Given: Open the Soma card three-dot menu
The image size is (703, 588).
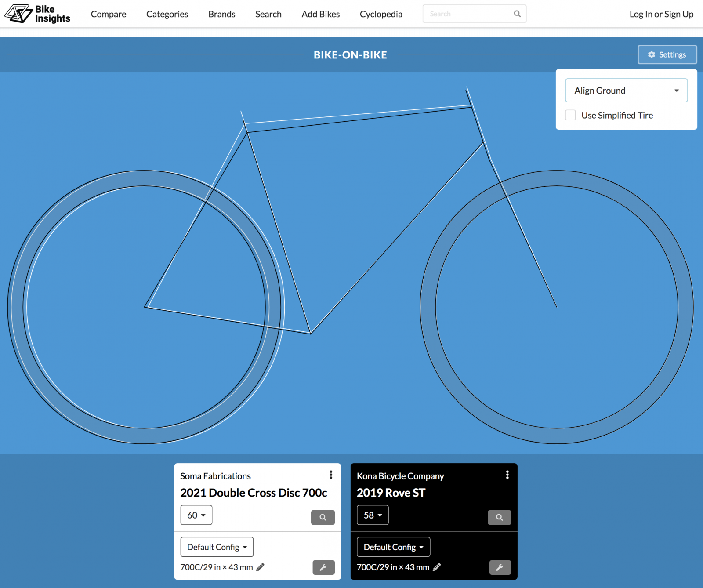Looking at the screenshot, I should coord(331,475).
